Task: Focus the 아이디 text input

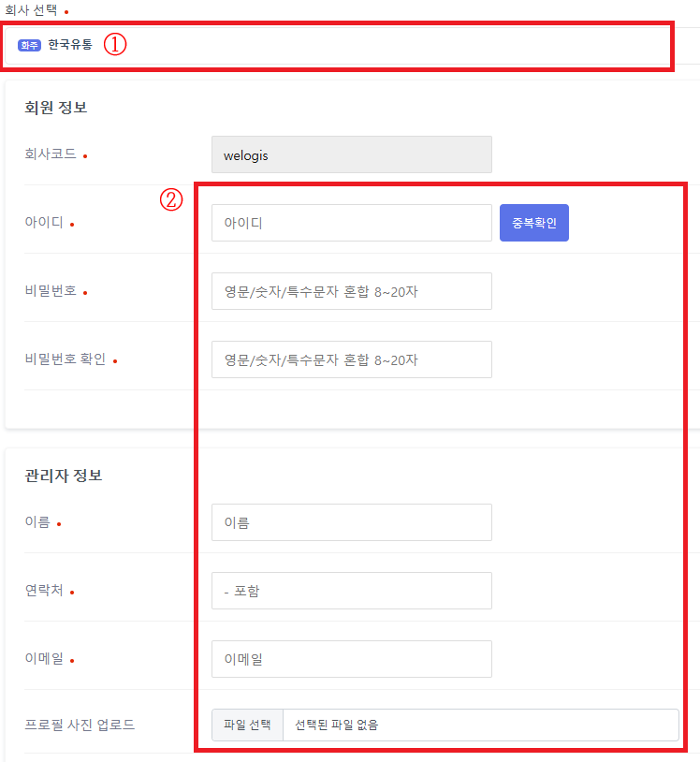Action: point(351,223)
